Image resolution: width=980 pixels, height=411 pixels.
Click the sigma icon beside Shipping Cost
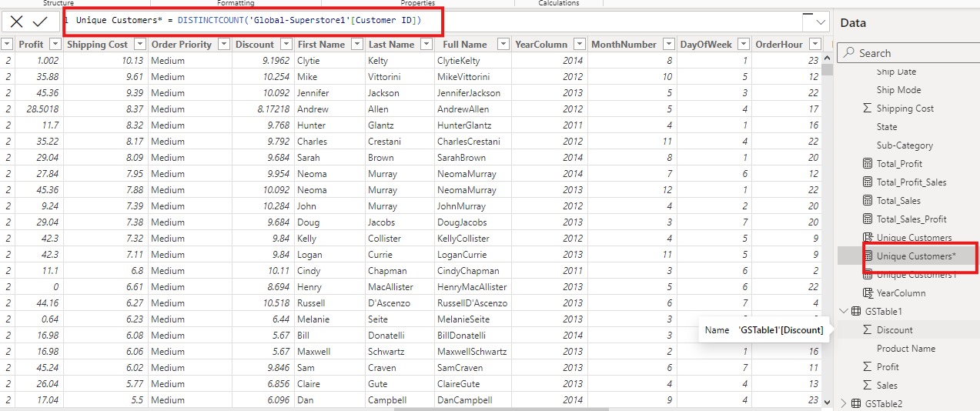868,109
